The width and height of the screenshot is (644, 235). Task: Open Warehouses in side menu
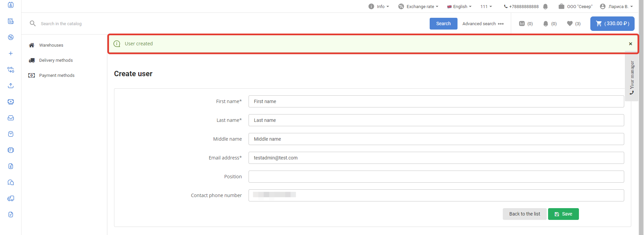[x=51, y=45]
